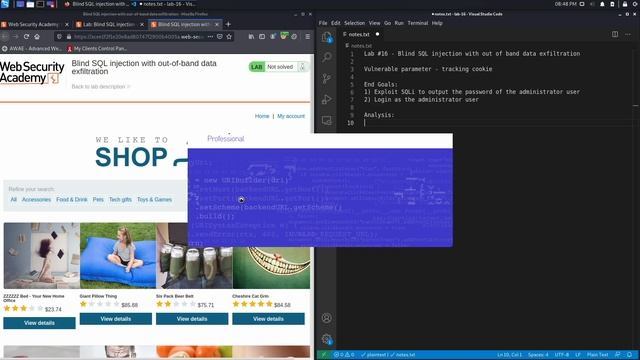Open the File menu in VS Code
This screenshot has height=360, width=640.
click(323, 23)
